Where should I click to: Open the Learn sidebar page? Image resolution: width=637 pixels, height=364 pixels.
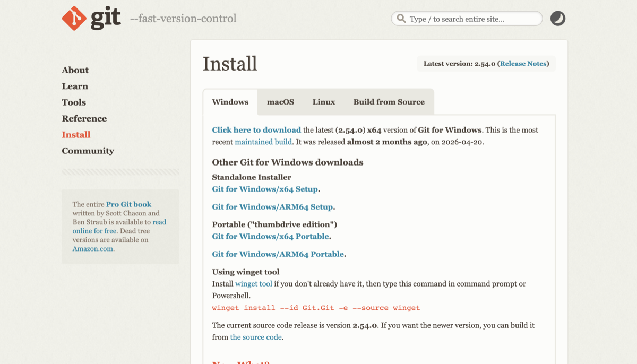(75, 86)
